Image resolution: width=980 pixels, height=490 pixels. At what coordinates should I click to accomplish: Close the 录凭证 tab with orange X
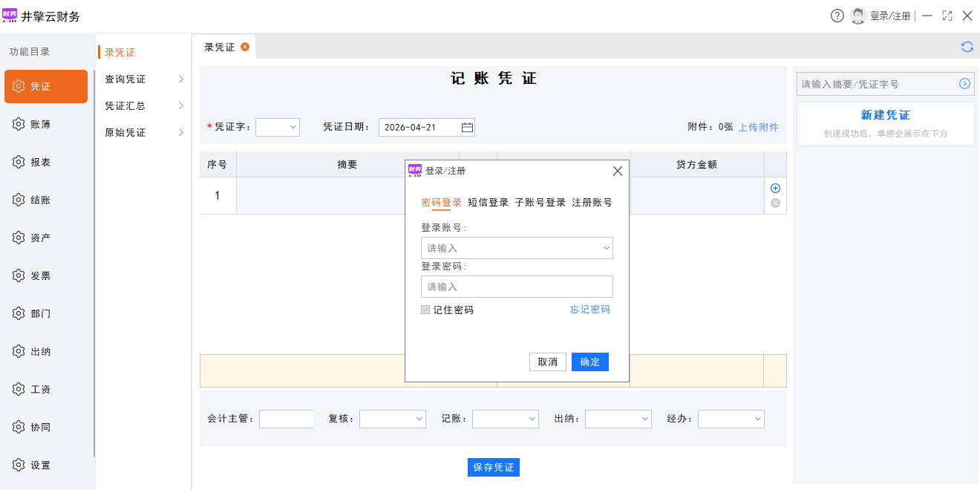point(245,47)
